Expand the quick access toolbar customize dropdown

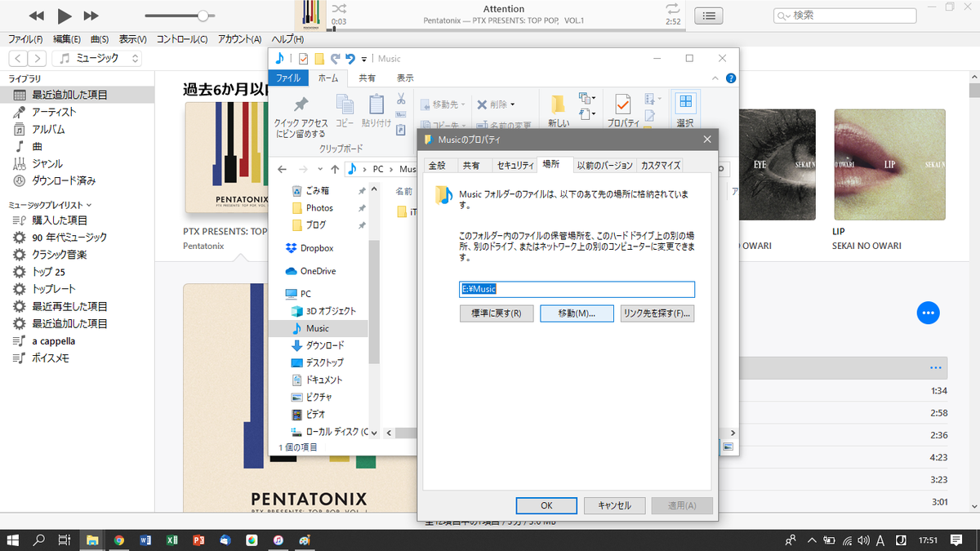tap(364, 59)
